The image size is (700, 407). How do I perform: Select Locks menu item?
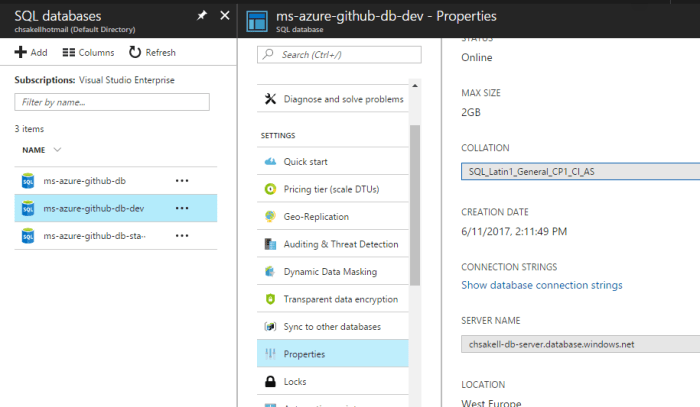(x=296, y=381)
